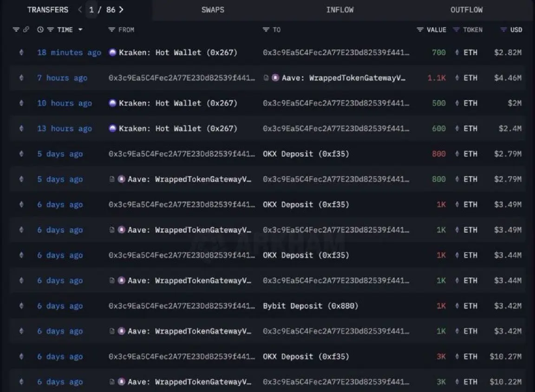Click the $2M USD amount

pyautogui.click(x=515, y=103)
